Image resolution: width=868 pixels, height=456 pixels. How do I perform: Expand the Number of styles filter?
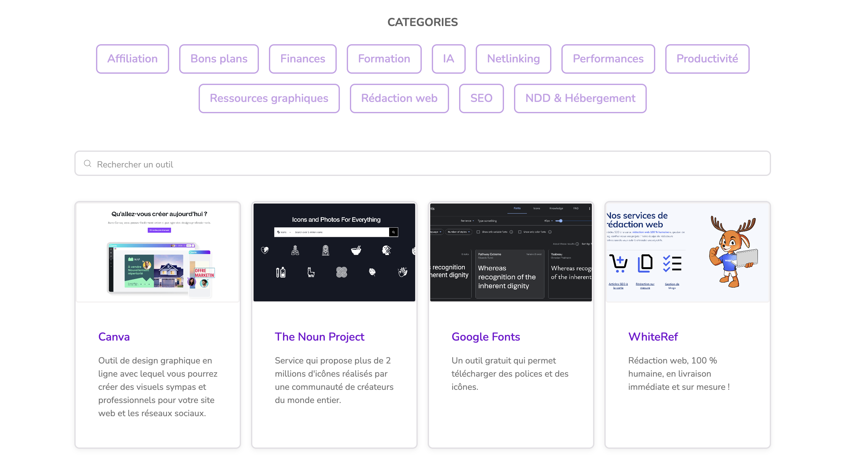pyautogui.click(x=458, y=232)
